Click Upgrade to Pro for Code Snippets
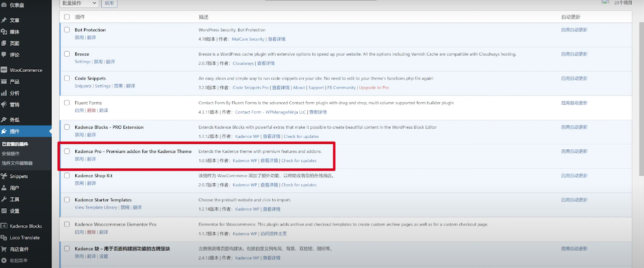 [374, 88]
